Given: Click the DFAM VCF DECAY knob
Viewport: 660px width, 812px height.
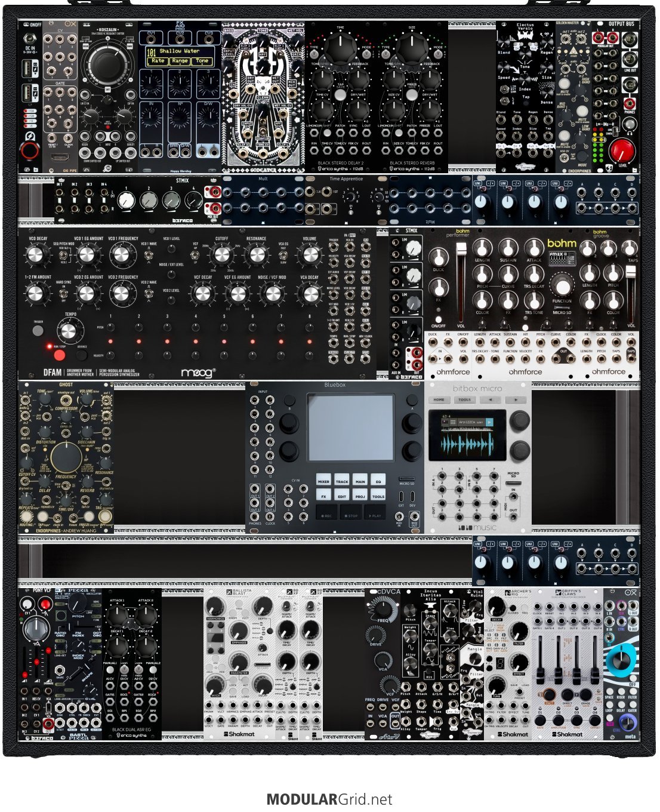Looking at the screenshot, I should (x=203, y=294).
